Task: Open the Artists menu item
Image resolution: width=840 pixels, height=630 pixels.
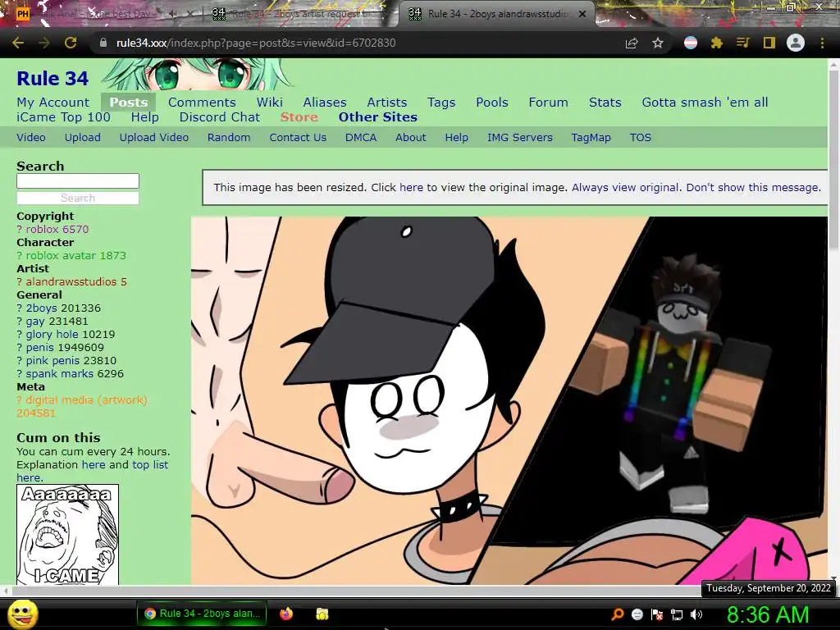Action: (387, 103)
